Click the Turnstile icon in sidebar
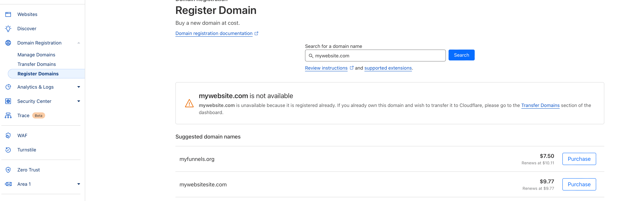Image resolution: width=644 pixels, height=201 pixels. coord(8,150)
